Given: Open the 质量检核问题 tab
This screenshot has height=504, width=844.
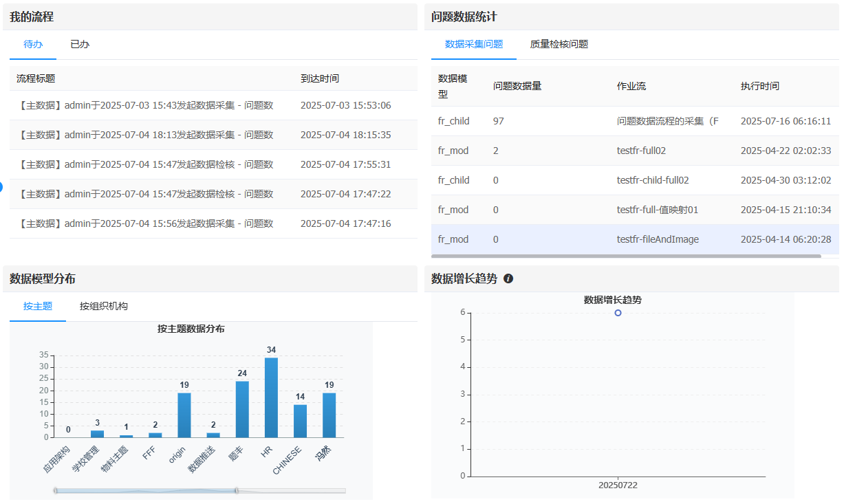Looking at the screenshot, I should [x=559, y=45].
